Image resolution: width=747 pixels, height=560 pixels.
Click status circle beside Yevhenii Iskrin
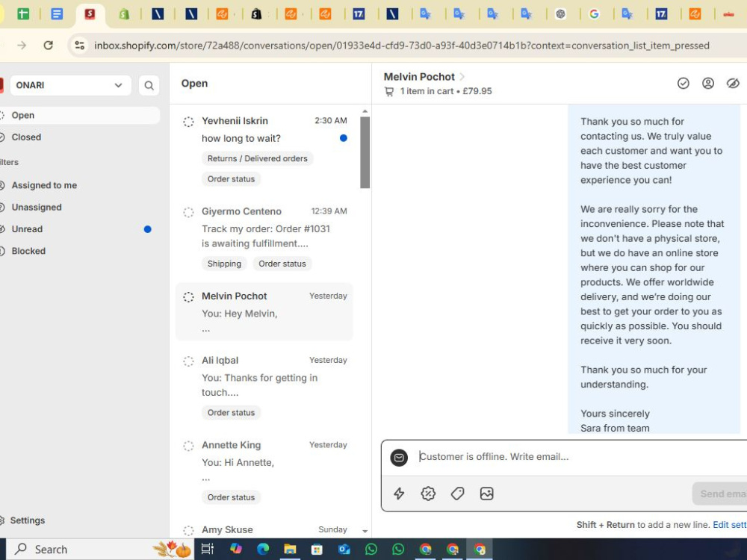(x=189, y=122)
